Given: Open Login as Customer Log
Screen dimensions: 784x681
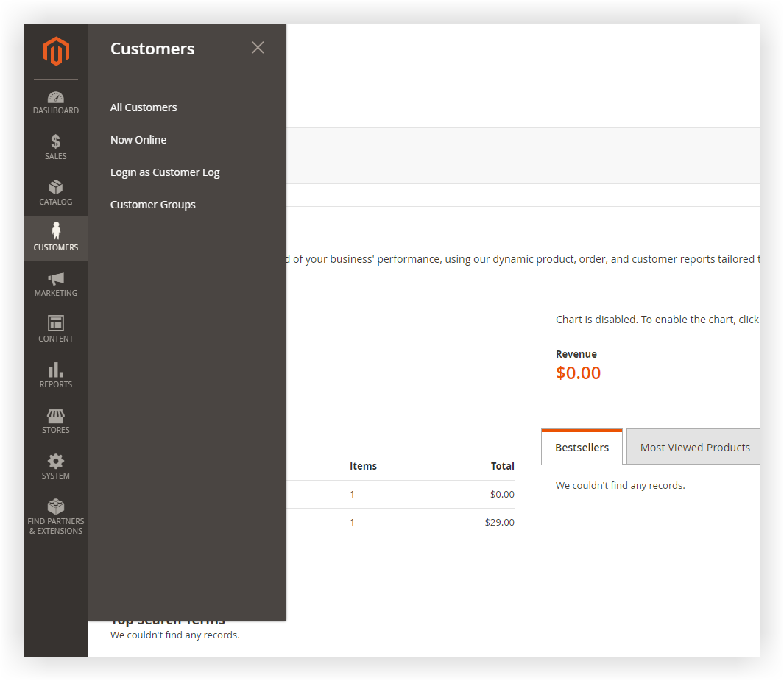Looking at the screenshot, I should point(165,172).
